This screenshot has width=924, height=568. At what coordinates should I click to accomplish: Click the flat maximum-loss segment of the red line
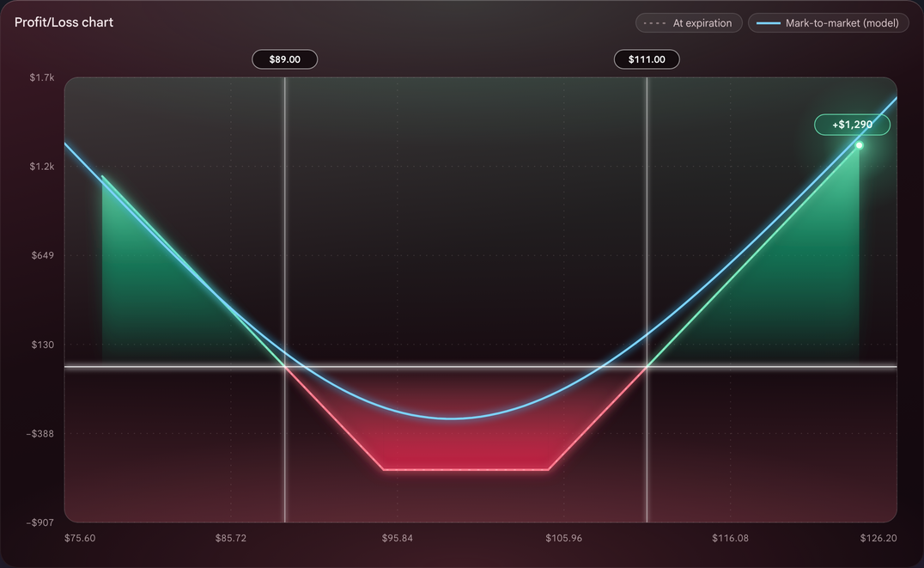pyautogui.click(x=465, y=470)
